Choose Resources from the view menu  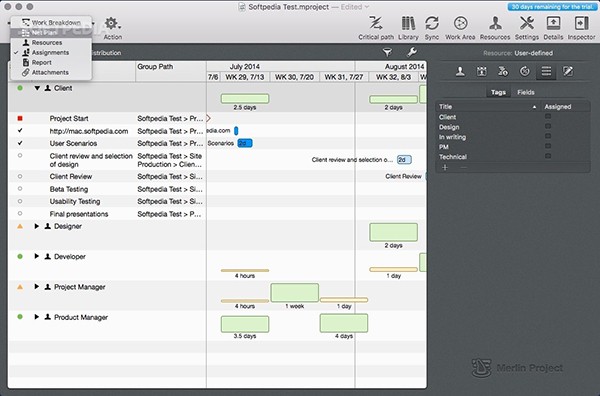point(51,42)
